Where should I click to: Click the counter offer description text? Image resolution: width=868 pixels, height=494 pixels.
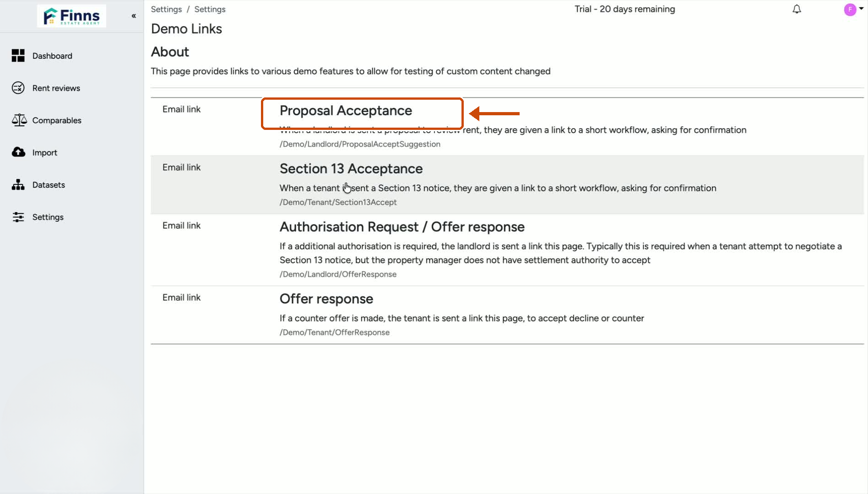462,318
